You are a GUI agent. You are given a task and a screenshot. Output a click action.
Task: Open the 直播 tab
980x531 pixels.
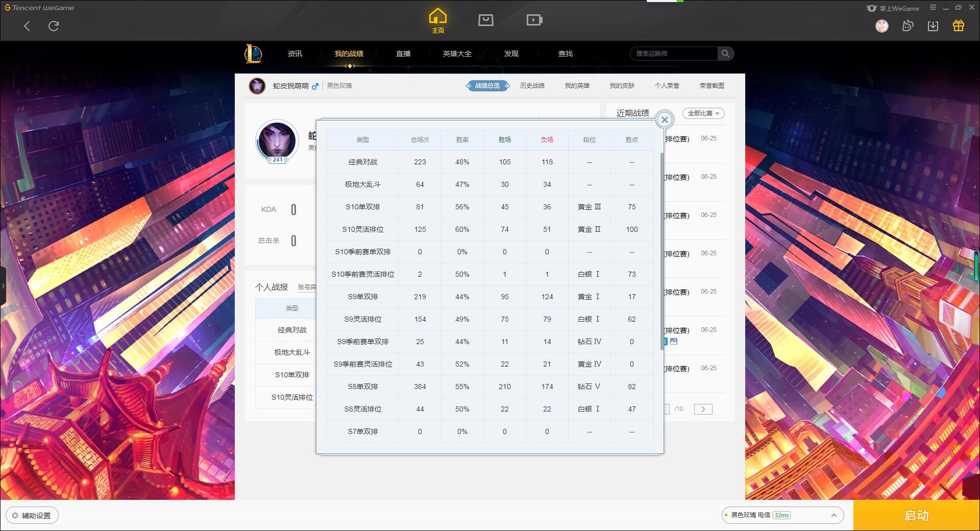tap(403, 54)
